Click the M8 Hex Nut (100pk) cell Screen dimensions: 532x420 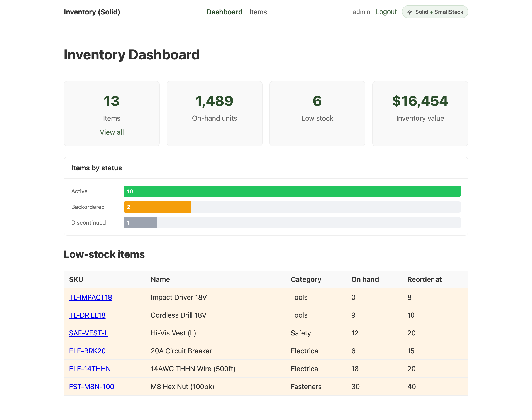[x=183, y=386]
